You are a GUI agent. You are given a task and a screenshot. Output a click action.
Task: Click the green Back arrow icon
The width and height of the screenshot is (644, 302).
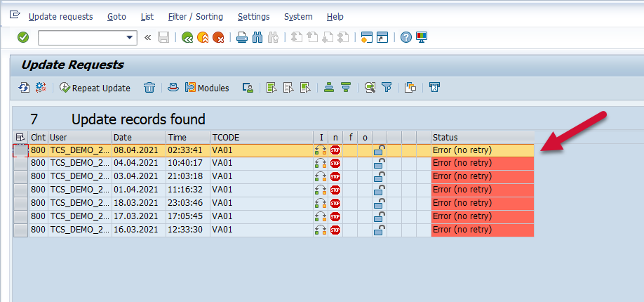pos(187,38)
